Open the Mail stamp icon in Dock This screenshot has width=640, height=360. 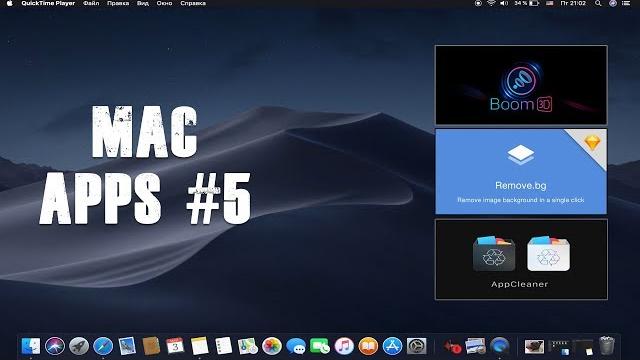[x=127, y=346]
